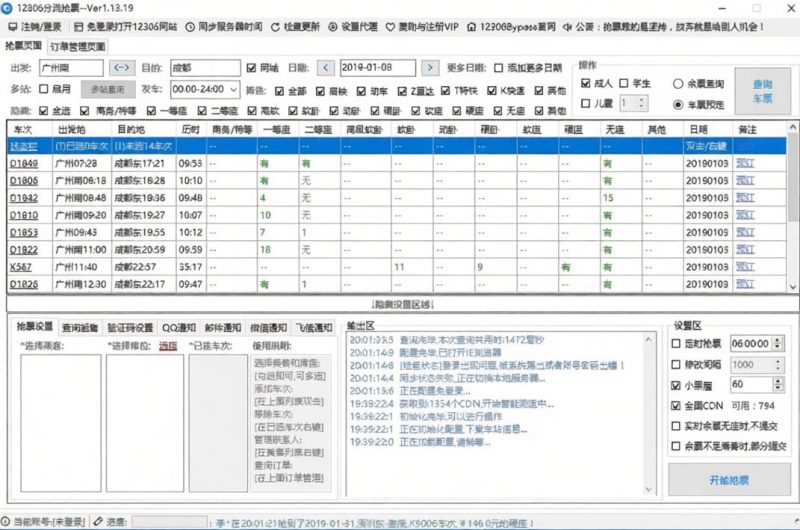Click the 小黑屋 value stepper arrows
800x530 pixels.
(778, 384)
